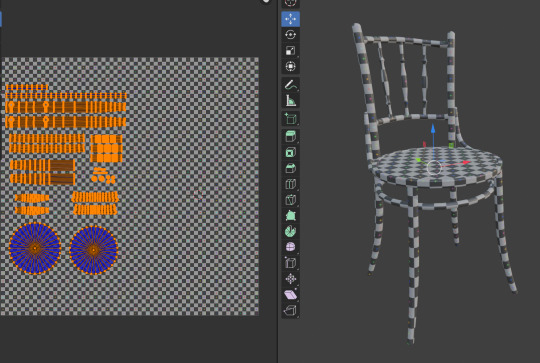The height and width of the screenshot is (363, 540).
Task: Select the Edge Slide tool
Action: click(x=290, y=263)
